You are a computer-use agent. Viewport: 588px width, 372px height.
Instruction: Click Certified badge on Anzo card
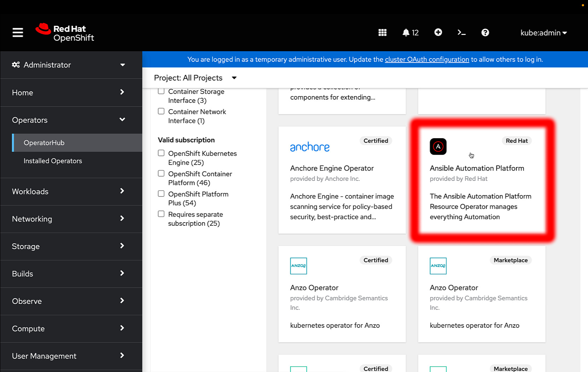375,260
